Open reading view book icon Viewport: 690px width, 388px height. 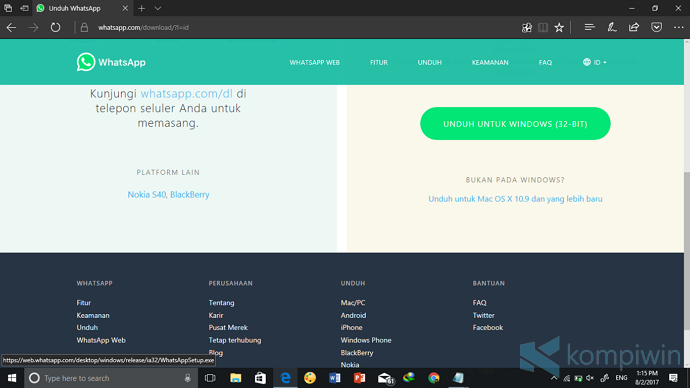click(x=543, y=27)
